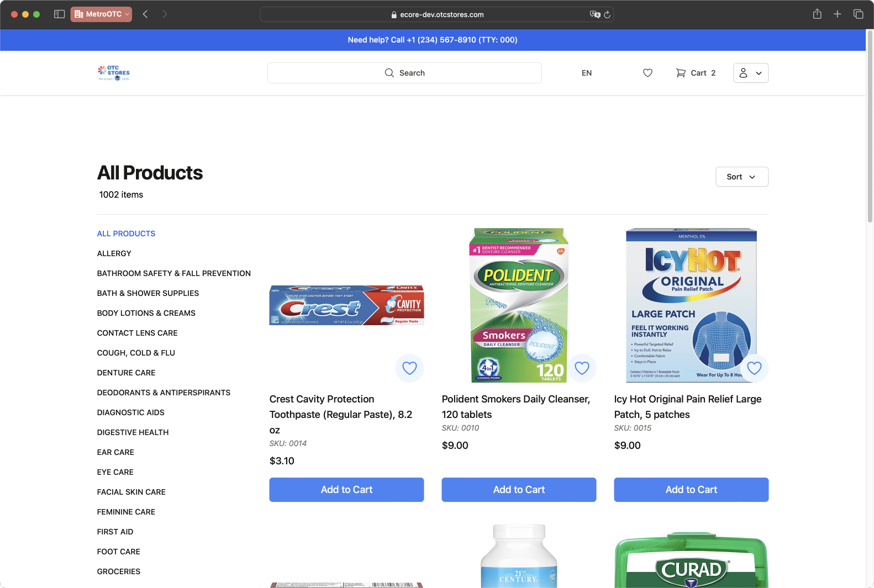The height and width of the screenshot is (588, 874).
Task: Open the Eye Care category
Action: click(115, 472)
